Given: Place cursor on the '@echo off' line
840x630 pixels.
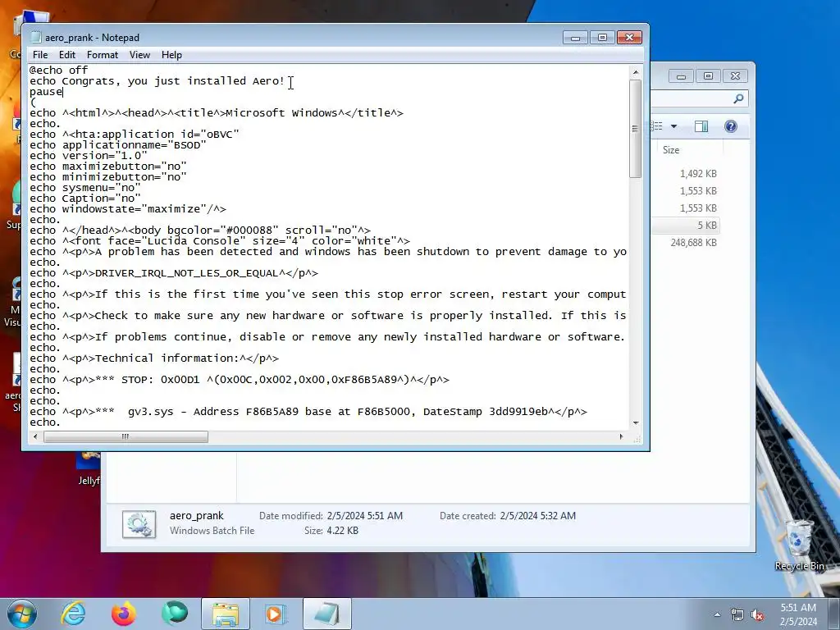Looking at the screenshot, I should [x=58, y=70].
